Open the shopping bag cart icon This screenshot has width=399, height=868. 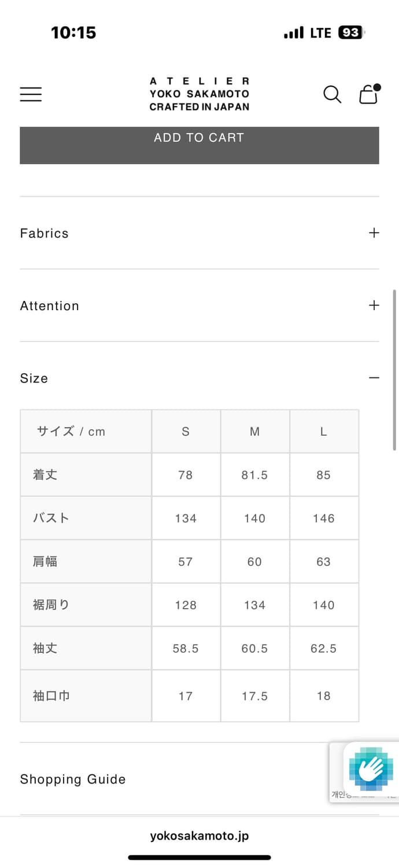pyautogui.click(x=368, y=94)
